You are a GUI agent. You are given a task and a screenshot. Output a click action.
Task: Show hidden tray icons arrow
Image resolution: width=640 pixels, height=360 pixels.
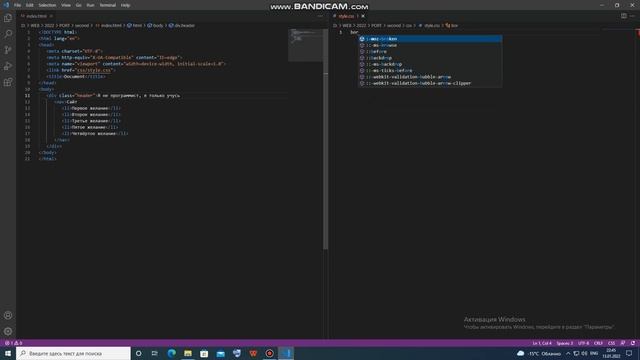coord(568,353)
